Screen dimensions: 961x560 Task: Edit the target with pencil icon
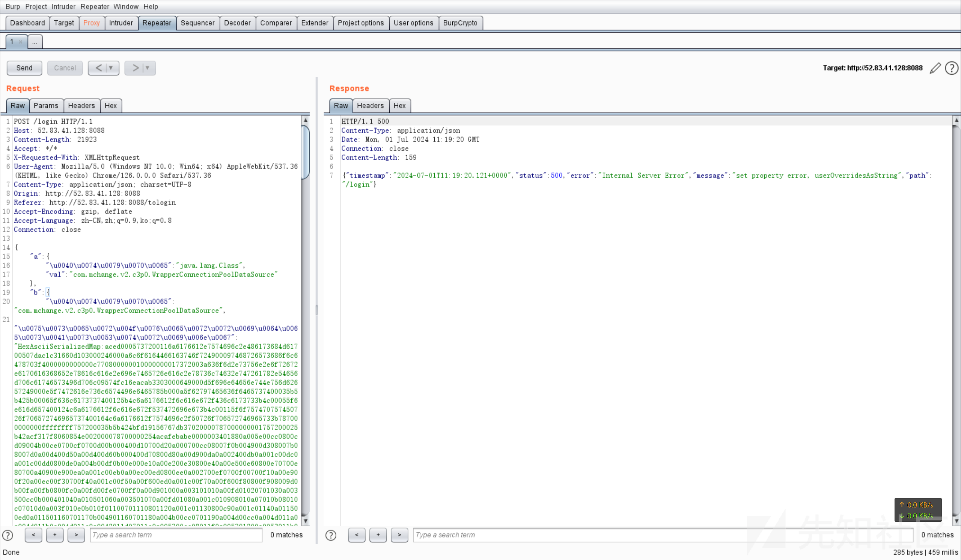[x=935, y=68]
